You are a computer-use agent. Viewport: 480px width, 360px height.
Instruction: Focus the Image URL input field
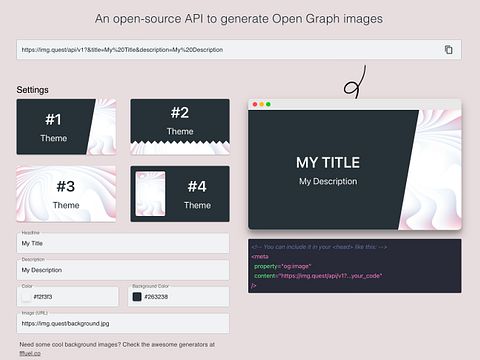(x=123, y=323)
